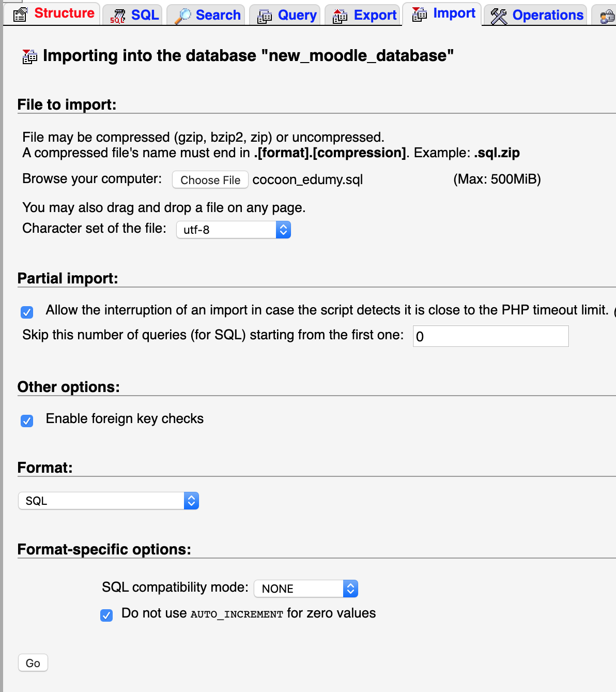
Task: Click the Choose File button
Action: 210,180
